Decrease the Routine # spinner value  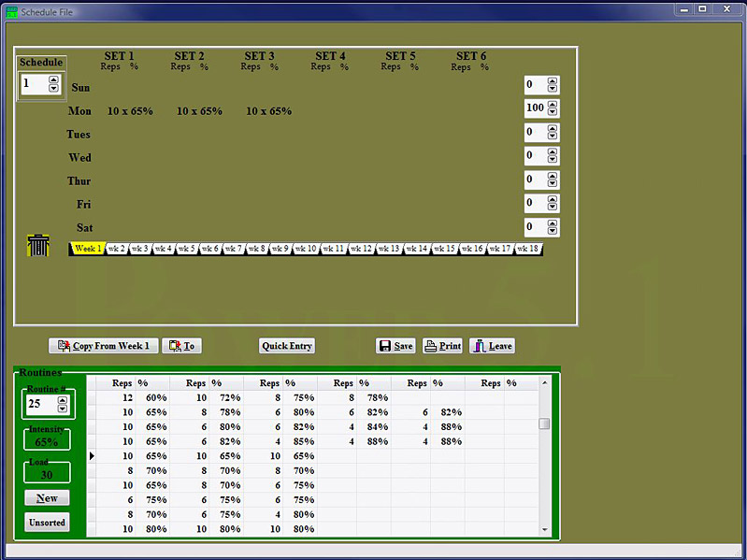point(63,409)
